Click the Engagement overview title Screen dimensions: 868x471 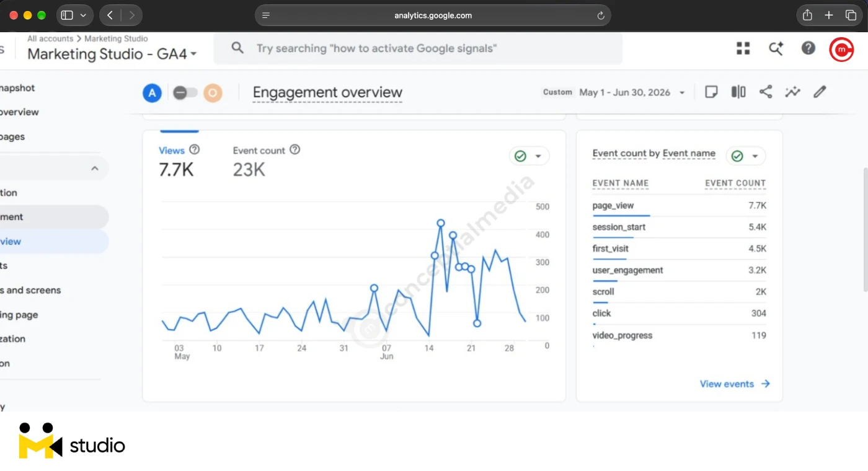point(327,93)
